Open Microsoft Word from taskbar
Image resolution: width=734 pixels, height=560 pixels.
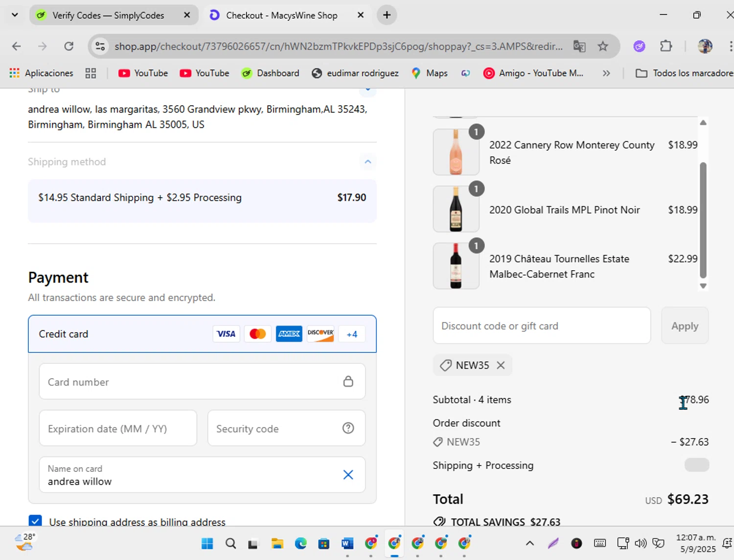click(347, 543)
